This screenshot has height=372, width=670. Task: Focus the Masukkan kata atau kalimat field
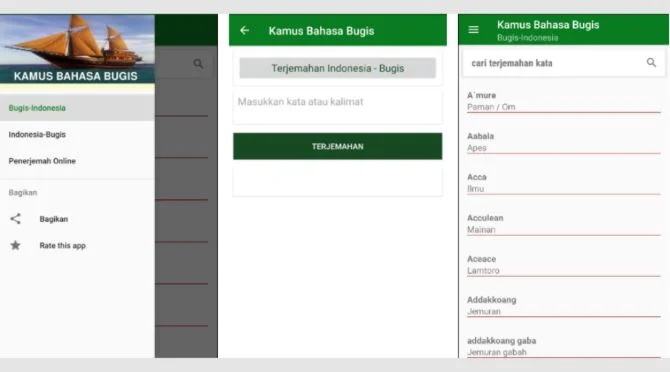click(338, 106)
